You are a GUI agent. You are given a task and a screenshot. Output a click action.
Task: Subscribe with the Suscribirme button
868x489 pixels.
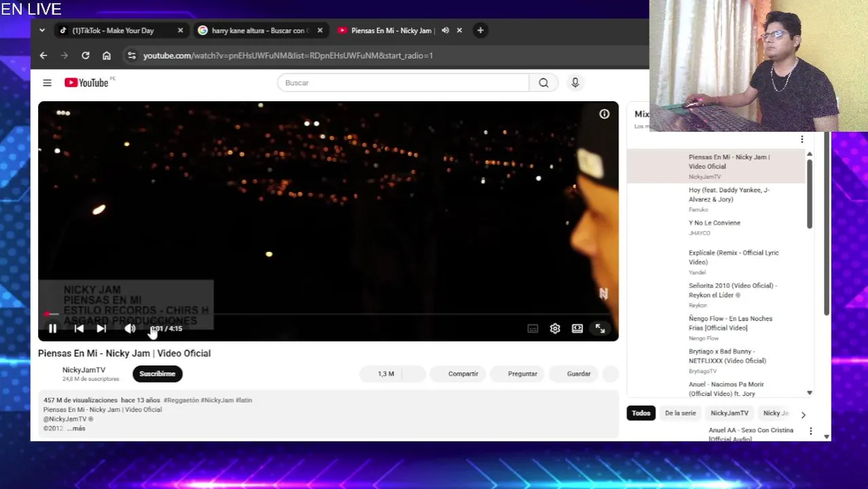pos(157,374)
